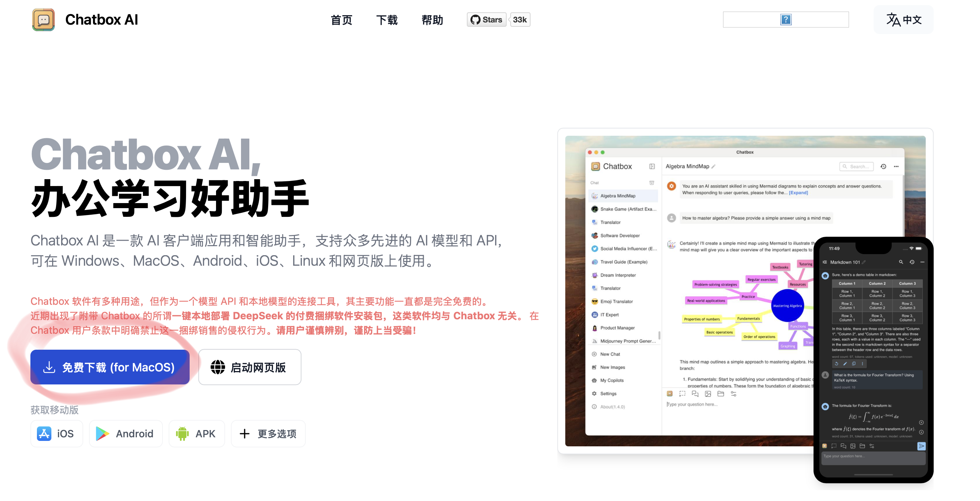Click the sidebar collapse icon in the screenshot
Screen dimensions: 980x501
[652, 166]
